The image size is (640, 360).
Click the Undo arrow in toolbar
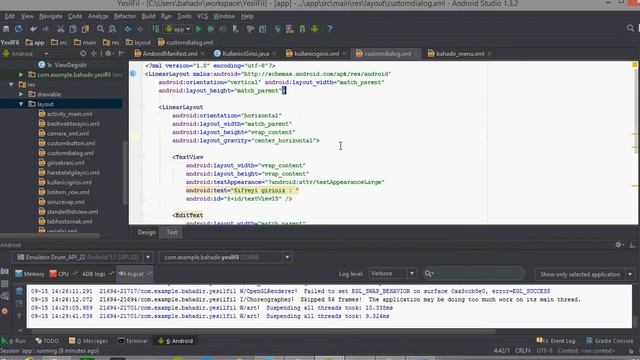pos(33,29)
